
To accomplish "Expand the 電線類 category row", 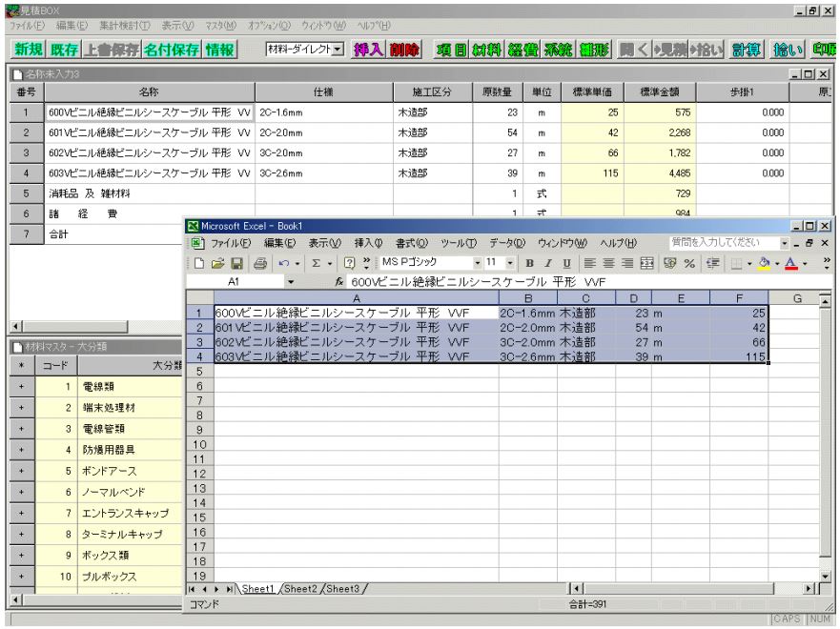I will (18, 388).
